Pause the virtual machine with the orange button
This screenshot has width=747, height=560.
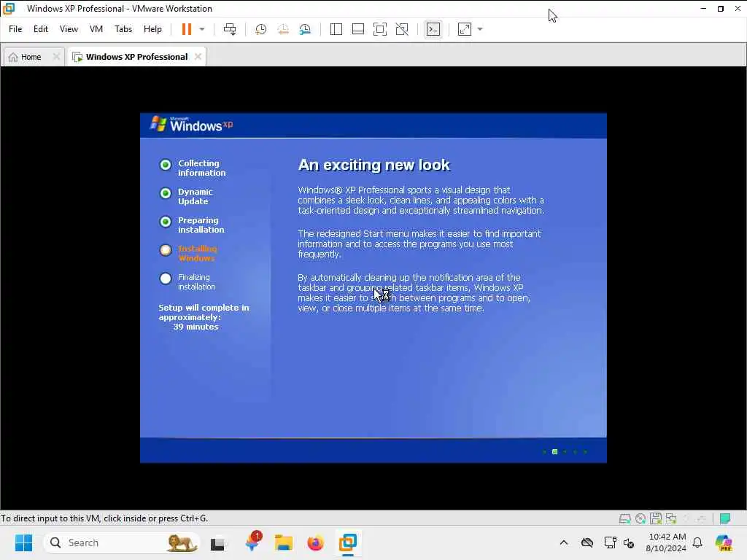coord(186,29)
